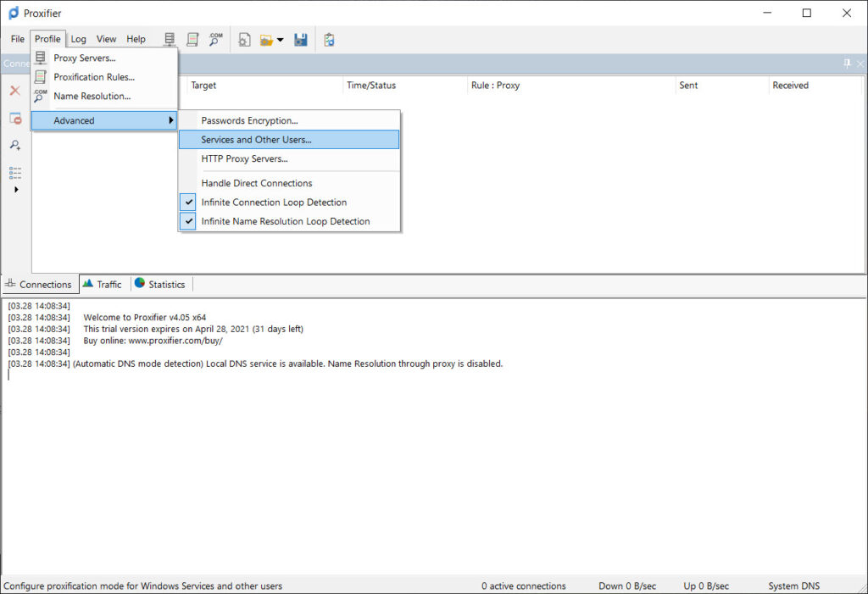Screen dimensions: 868x594
Task: Select Proxification Rules... menu entry
Action: [x=104, y=77]
